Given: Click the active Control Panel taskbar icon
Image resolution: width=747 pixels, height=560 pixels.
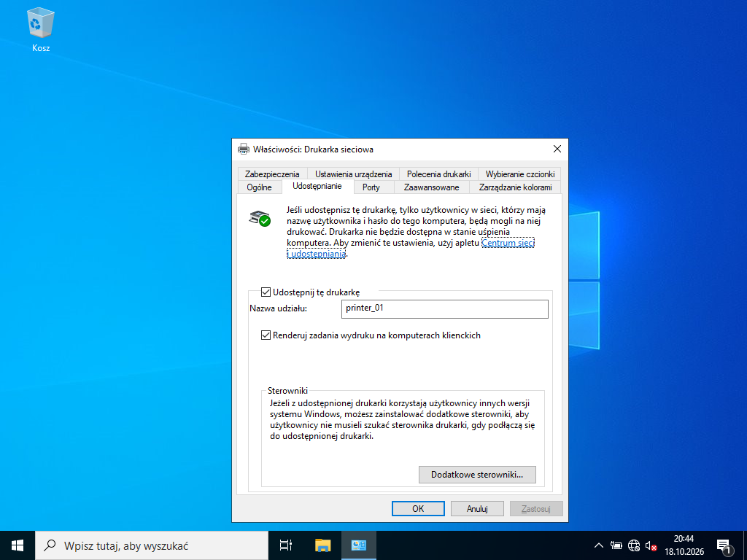Looking at the screenshot, I should (359, 545).
